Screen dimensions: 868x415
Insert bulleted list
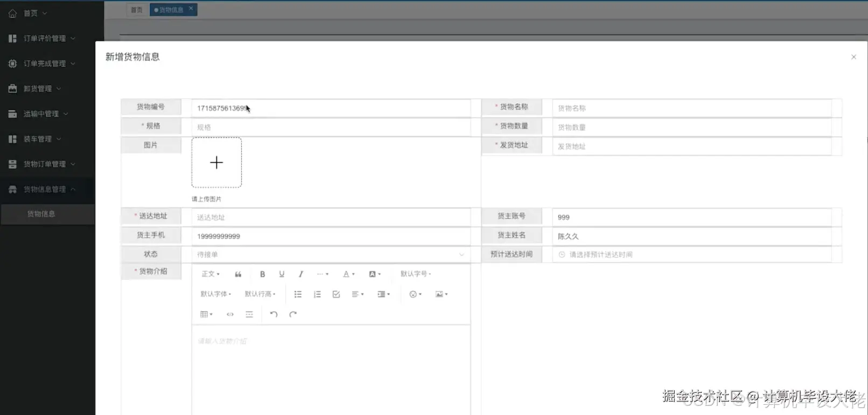[298, 294]
